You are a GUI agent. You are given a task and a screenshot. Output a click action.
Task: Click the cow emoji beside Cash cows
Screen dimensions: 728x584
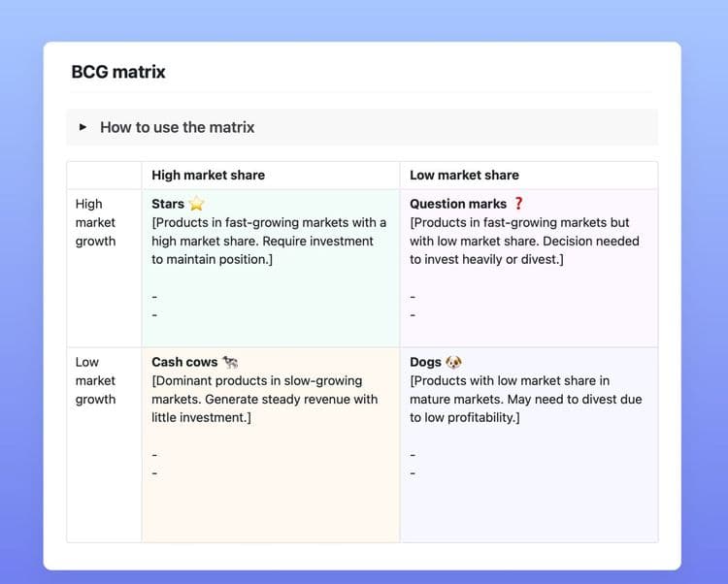230,362
